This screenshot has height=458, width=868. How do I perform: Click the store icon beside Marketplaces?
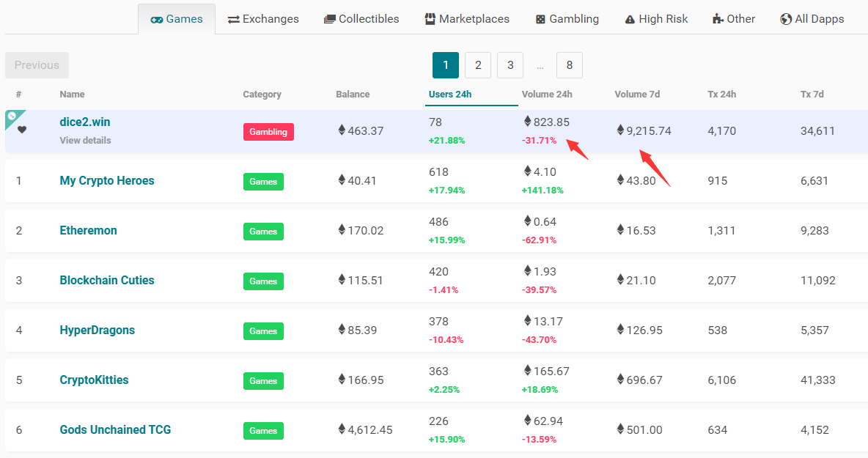click(x=430, y=20)
